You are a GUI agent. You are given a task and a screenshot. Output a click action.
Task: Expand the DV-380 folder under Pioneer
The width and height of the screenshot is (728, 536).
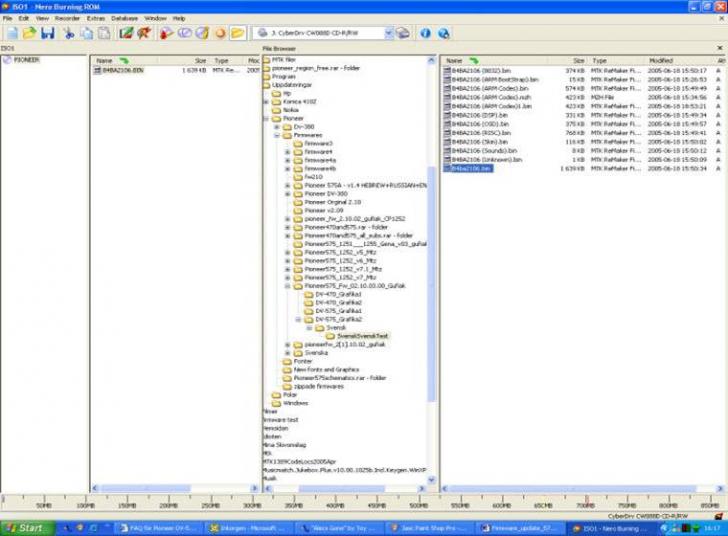tap(276, 127)
